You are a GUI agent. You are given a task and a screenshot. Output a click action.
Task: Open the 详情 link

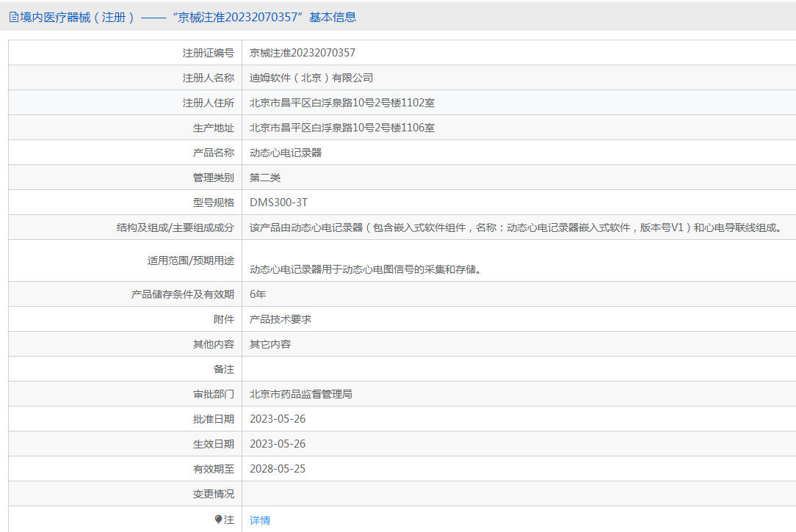click(260, 520)
